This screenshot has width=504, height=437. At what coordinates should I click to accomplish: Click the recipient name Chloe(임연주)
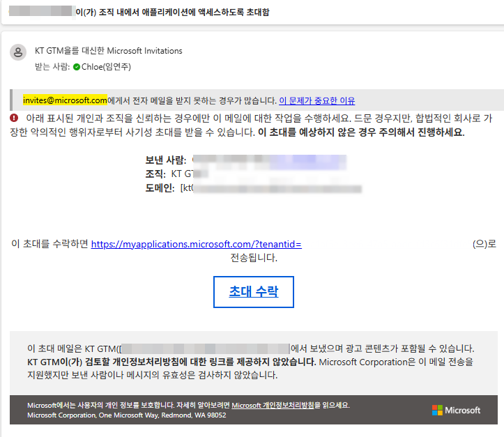pos(106,67)
